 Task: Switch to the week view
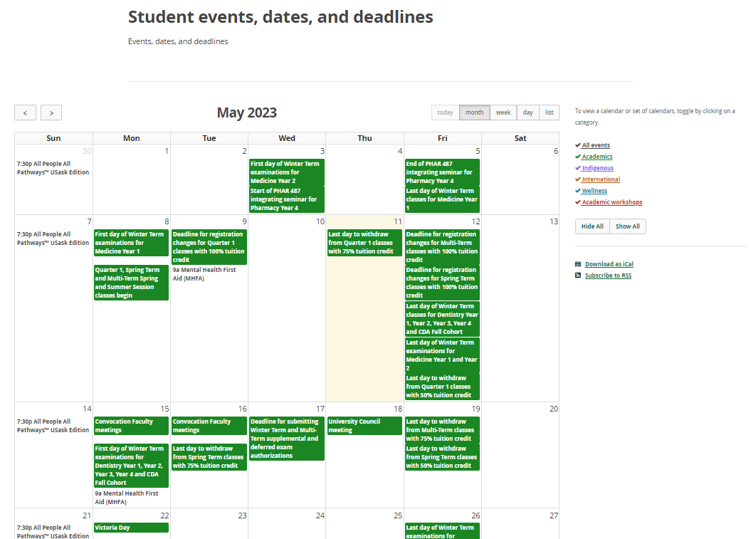[503, 112]
